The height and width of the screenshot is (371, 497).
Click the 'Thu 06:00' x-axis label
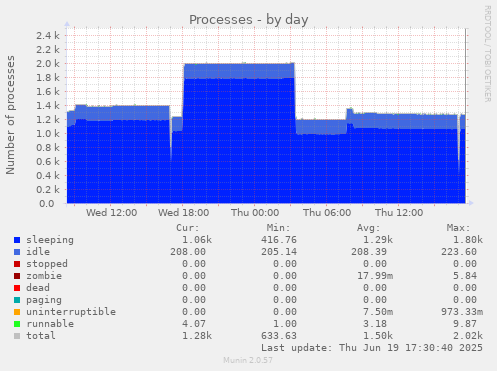coord(327,213)
